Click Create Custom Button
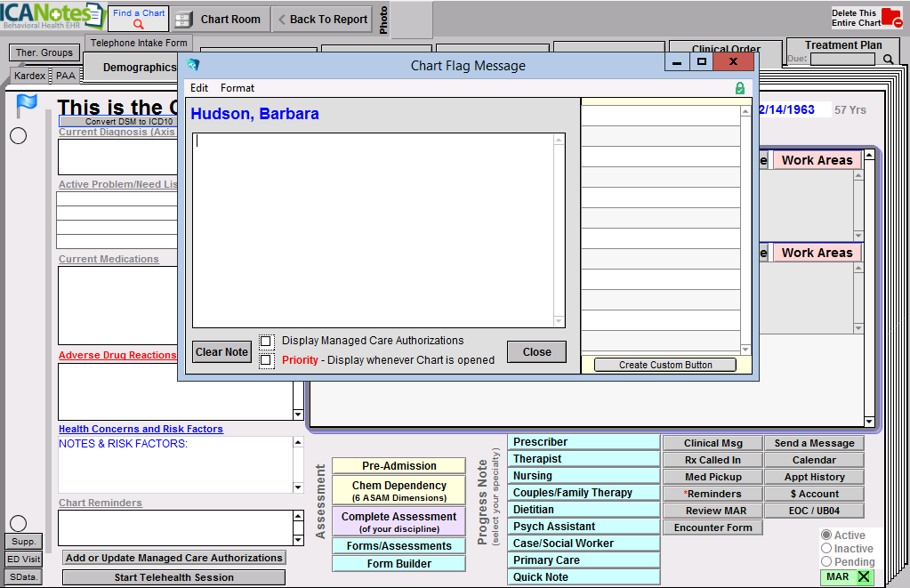Image resolution: width=910 pixels, height=588 pixels. [665, 365]
